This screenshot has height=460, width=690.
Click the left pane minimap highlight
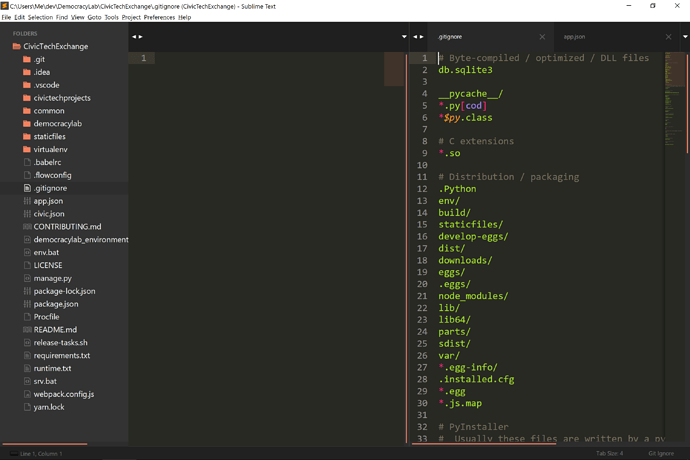pos(394,69)
